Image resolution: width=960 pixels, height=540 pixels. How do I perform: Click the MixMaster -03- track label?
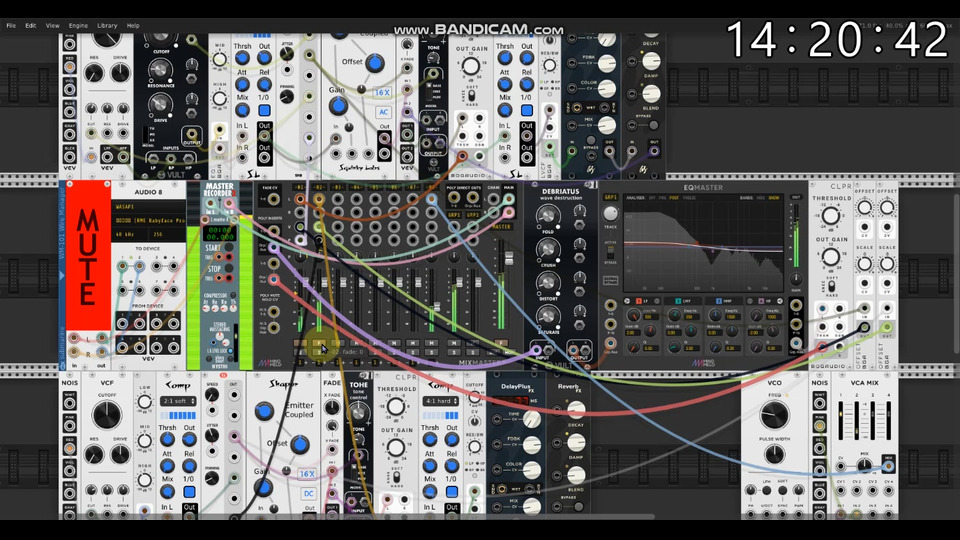(x=338, y=187)
